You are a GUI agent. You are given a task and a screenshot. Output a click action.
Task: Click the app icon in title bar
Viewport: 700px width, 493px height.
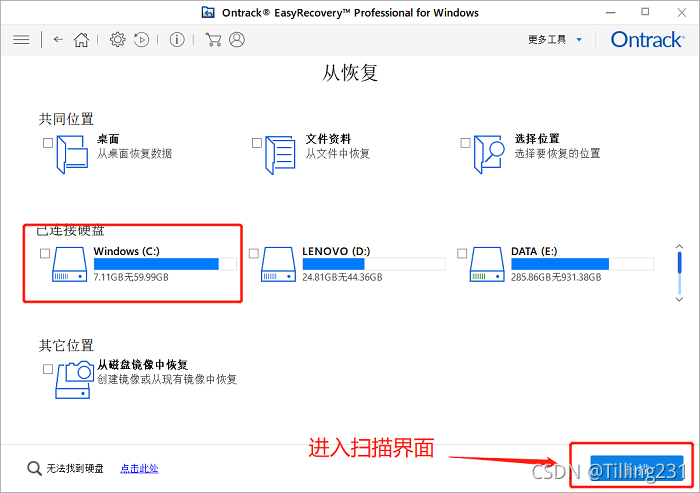coord(208,13)
